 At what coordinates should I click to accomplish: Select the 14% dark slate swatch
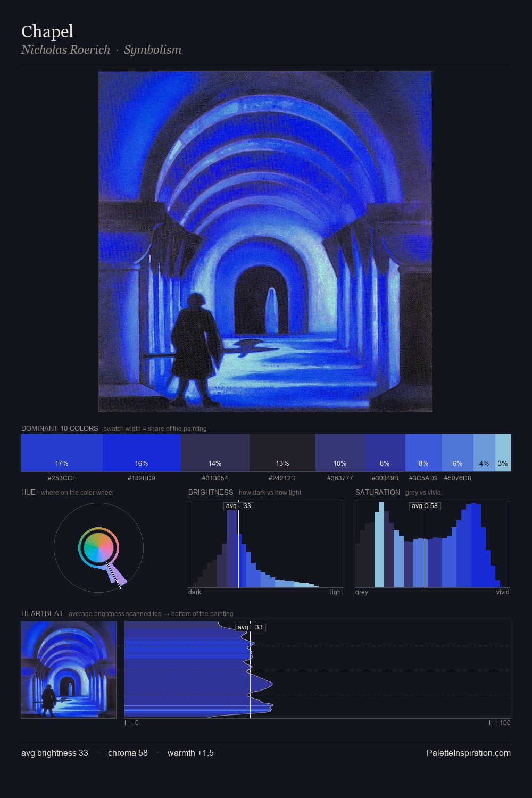point(215,453)
